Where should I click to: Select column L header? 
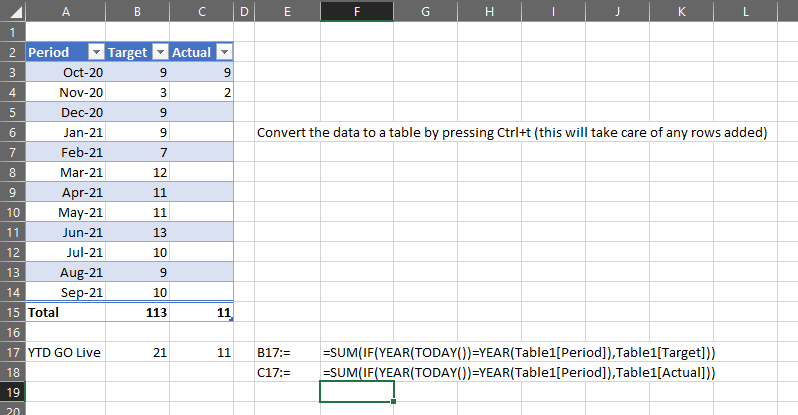point(746,11)
